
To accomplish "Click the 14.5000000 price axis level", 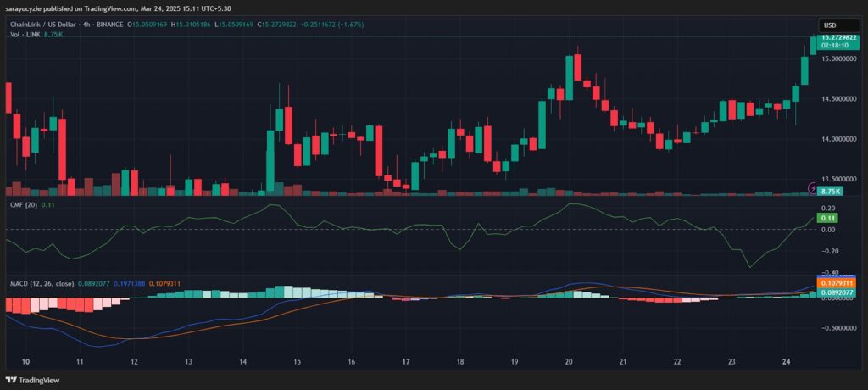I will (838, 99).
